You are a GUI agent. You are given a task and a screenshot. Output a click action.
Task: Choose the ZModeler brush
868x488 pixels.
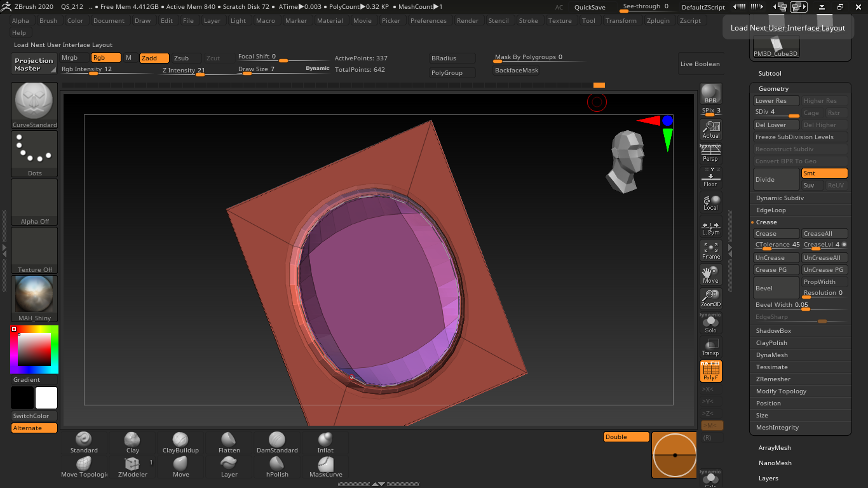click(x=132, y=467)
